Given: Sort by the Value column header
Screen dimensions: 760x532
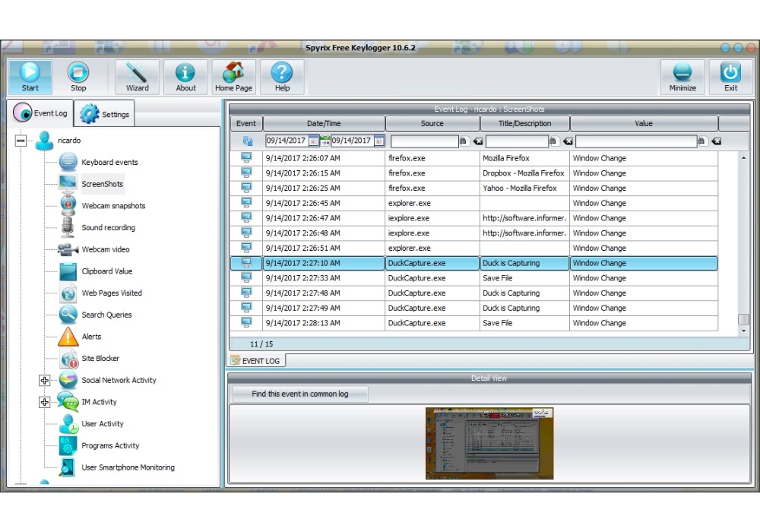Looking at the screenshot, I should 644,124.
